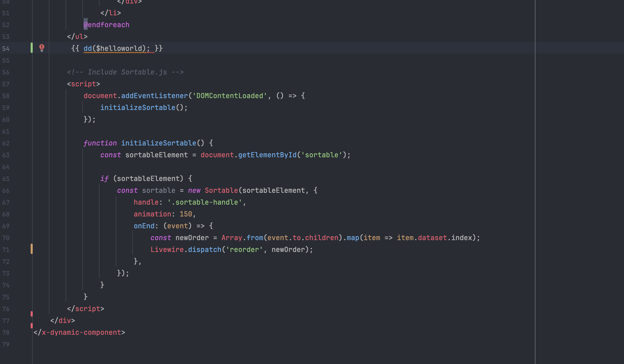Click 'addEventListener' on line 58
Viewport: 624px width, 364px height.
[x=155, y=96]
